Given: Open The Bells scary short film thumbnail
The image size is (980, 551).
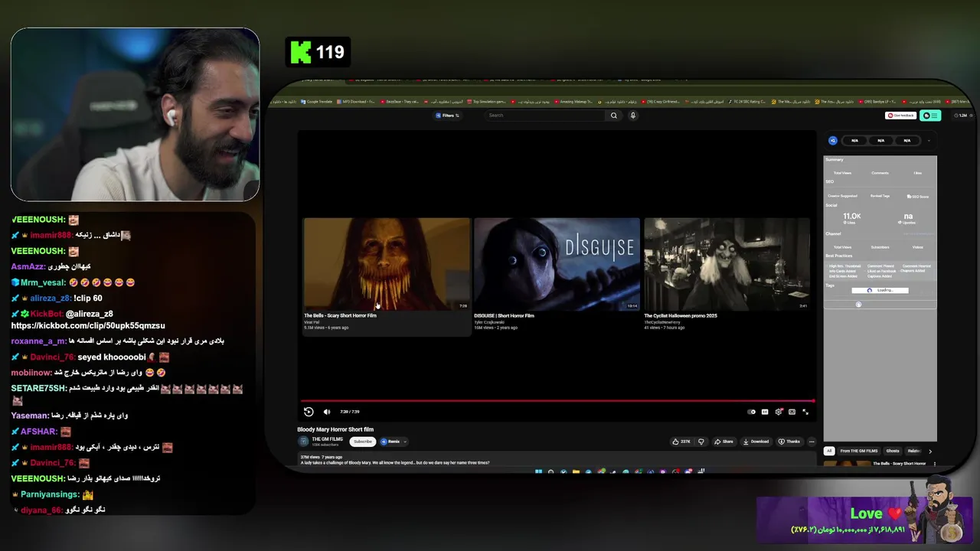Looking at the screenshot, I should tap(387, 264).
